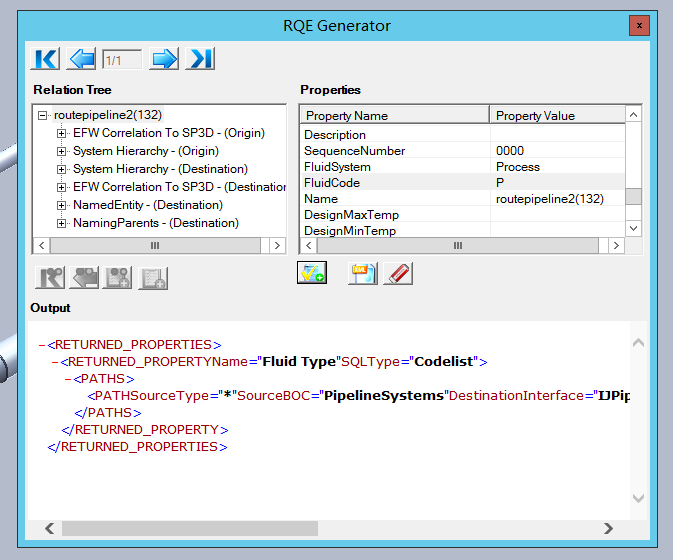The width and height of the screenshot is (673, 560).
Task: Collapse the RETURNED_PROPERTIES XML node
Action: click(x=42, y=345)
